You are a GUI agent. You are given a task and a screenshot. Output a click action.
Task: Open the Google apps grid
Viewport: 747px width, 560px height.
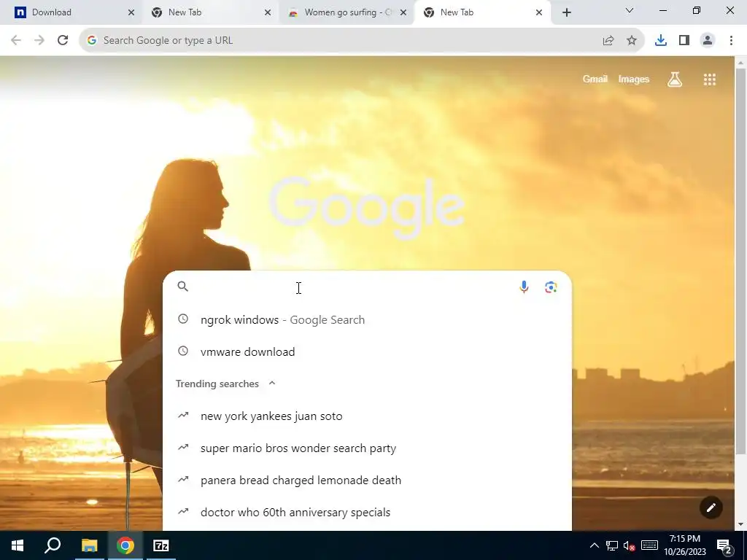pyautogui.click(x=710, y=79)
